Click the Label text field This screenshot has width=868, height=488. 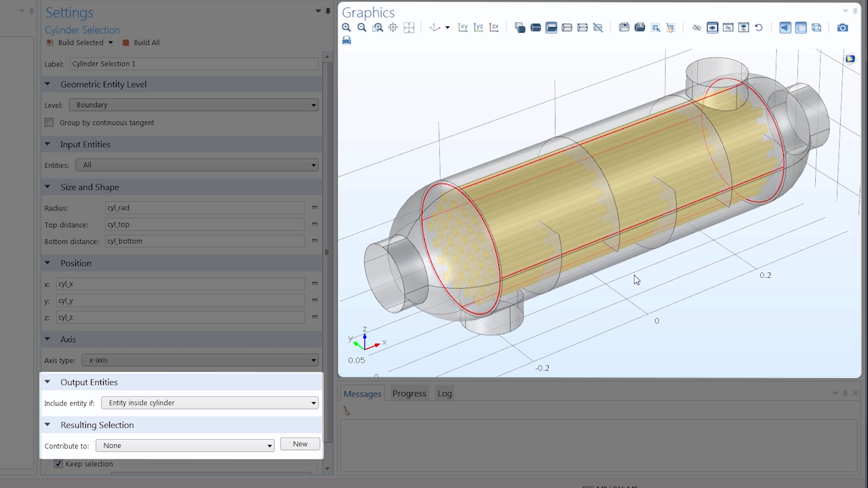194,64
